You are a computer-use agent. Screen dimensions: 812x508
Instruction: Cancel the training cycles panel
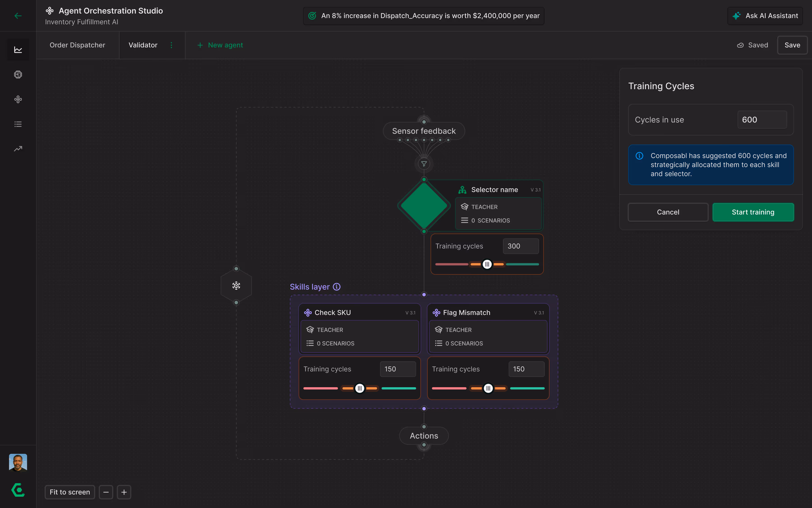(x=668, y=212)
